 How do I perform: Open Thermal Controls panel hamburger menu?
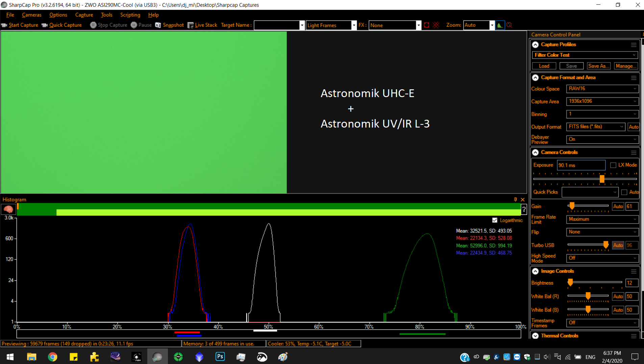(634, 336)
